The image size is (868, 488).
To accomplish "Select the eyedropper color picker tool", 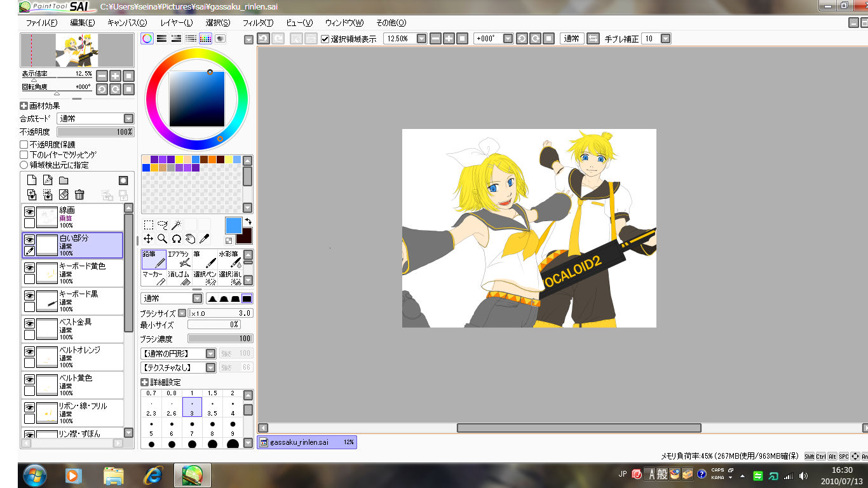I will click(x=204, y=239).
